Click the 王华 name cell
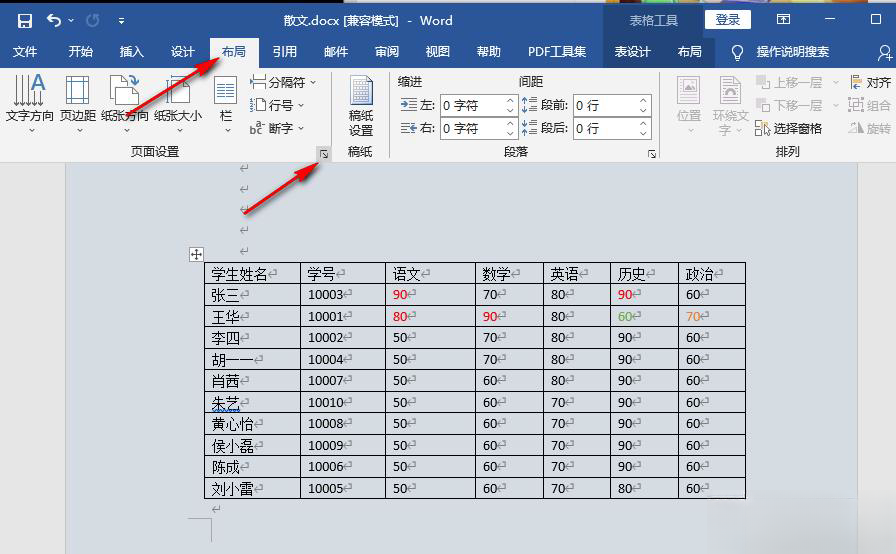Viewport: 896px width, 554px height. (252, 316)
